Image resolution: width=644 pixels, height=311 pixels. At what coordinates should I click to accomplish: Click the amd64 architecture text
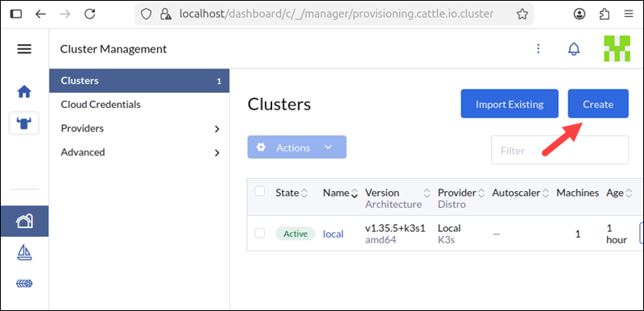click(x=381, y=240)
